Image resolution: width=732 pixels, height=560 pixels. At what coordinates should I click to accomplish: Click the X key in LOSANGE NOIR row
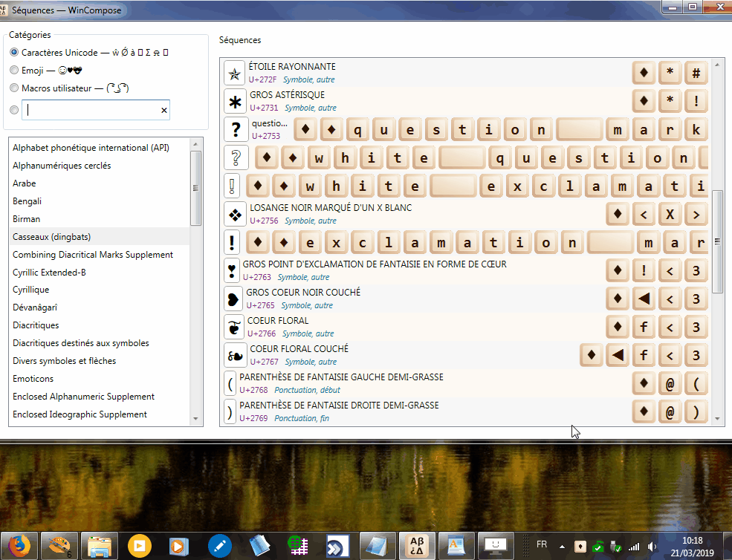(670, 214)
